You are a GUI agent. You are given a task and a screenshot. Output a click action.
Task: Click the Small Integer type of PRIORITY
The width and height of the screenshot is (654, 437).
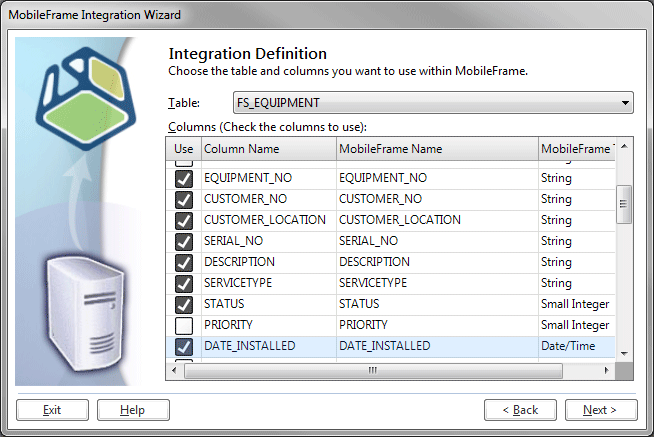pos(575,325)
